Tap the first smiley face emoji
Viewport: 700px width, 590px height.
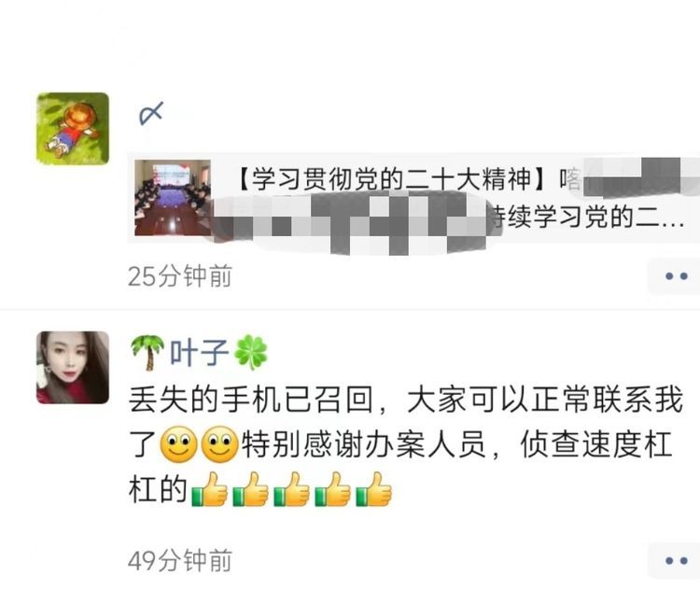tap(178, 444)
